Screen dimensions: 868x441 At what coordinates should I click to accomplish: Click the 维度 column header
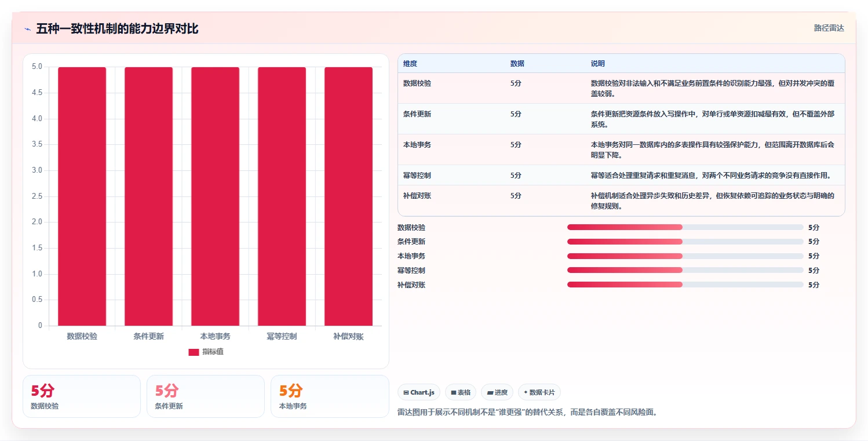coord(410,63)
